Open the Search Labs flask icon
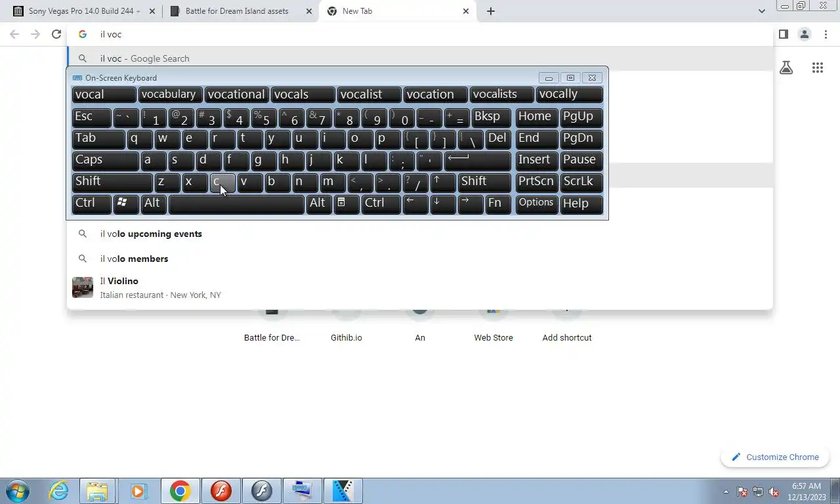 (x=786, y=68)
